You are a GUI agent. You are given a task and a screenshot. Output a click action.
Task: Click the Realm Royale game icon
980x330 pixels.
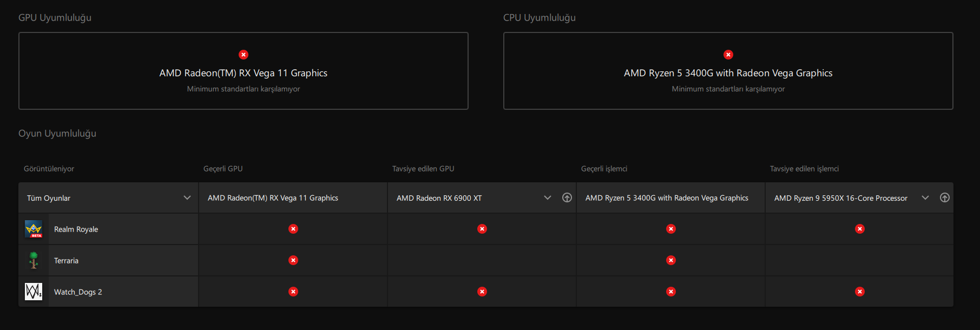(x=34, y=229)
